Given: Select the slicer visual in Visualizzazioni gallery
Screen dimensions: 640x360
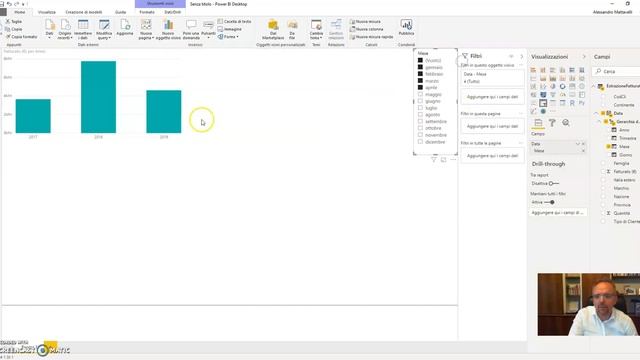Looking at the screenshot, I should point(543,103).
